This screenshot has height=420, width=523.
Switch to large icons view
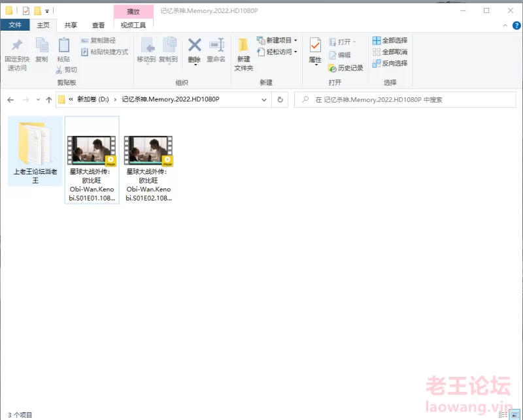(x=515, y=415)
